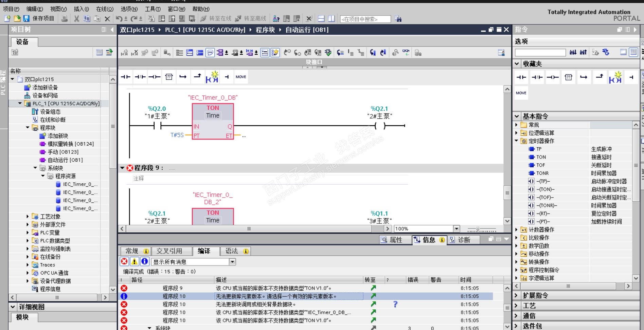The width and height of the screenshot is (644, 330).
Task: Open the 100% zoom level dropdown
Action: [x=457, y=228]
